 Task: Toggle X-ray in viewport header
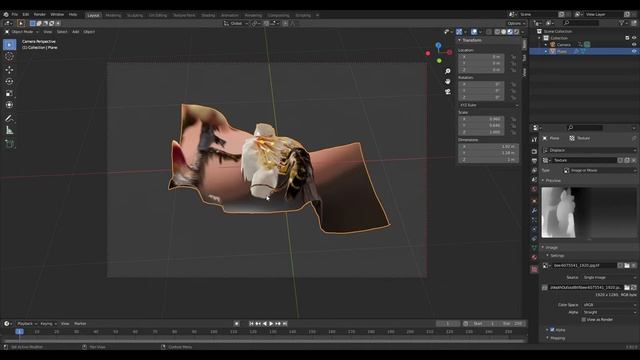[489, 31]
